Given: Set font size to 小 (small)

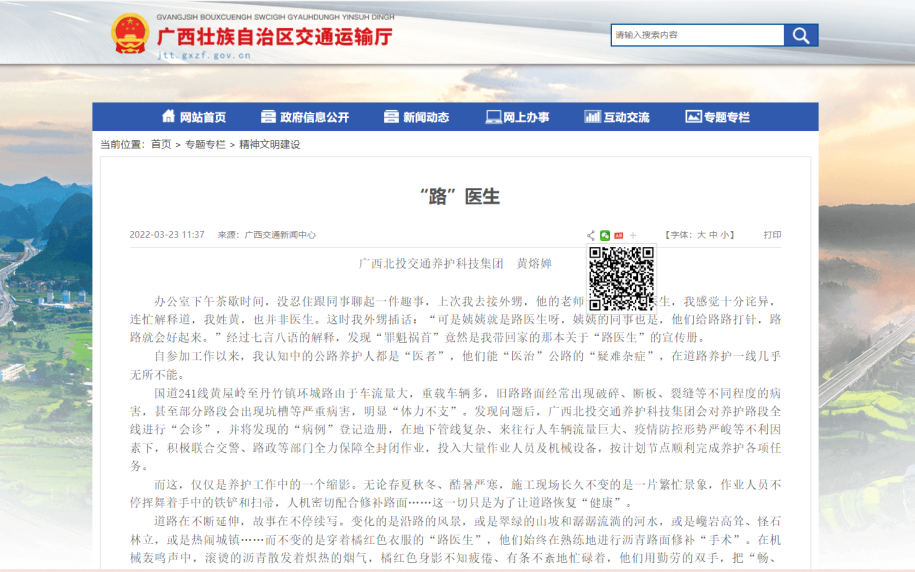Looking at the screenshot, I should click(x=725, y=235).
